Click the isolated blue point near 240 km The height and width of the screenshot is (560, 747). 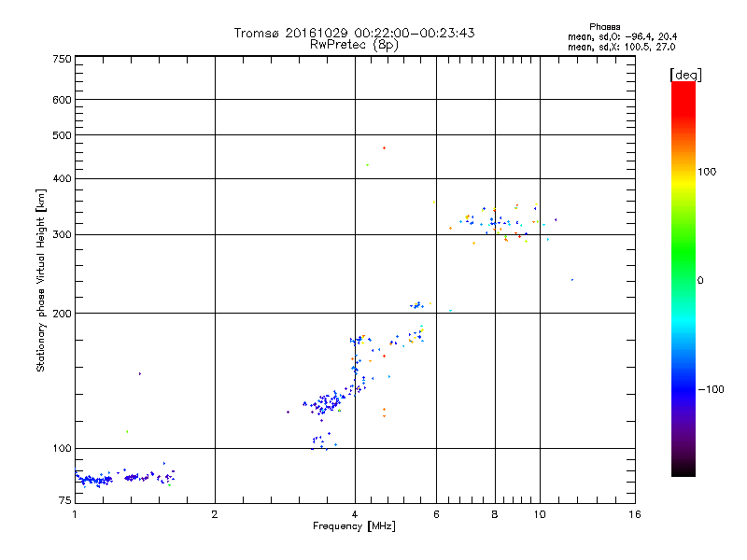click(572, 280)
